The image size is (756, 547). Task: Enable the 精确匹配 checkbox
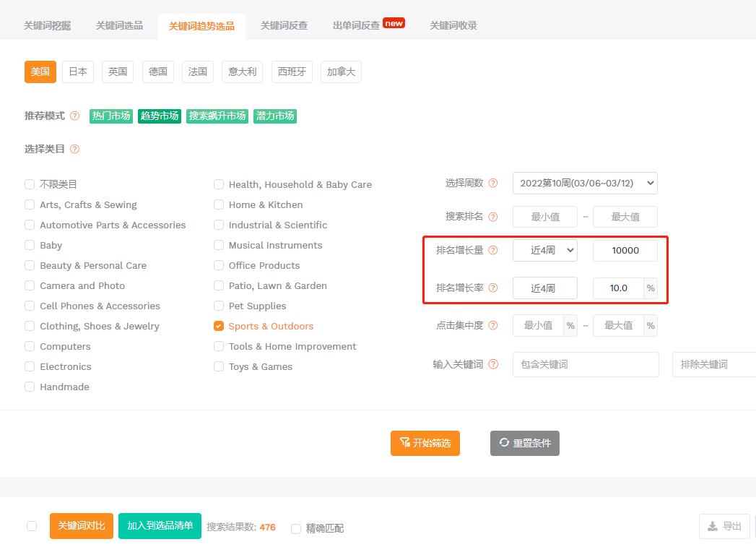pos(296,528)
